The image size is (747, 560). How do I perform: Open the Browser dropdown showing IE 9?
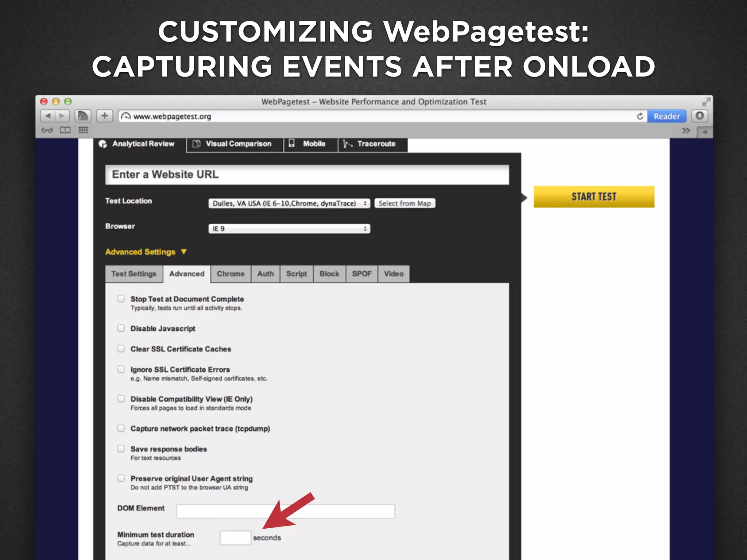289,229
